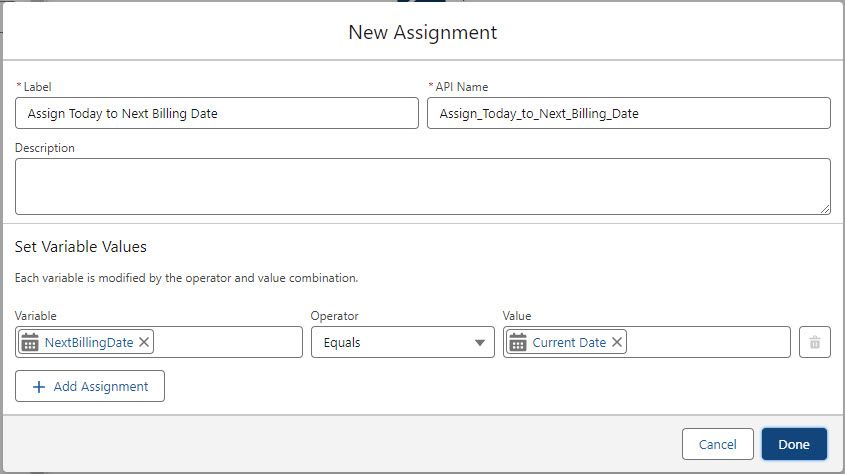Confirm the assignment with Done
Viewport: 845px width, 474px height.
(794, 444)
